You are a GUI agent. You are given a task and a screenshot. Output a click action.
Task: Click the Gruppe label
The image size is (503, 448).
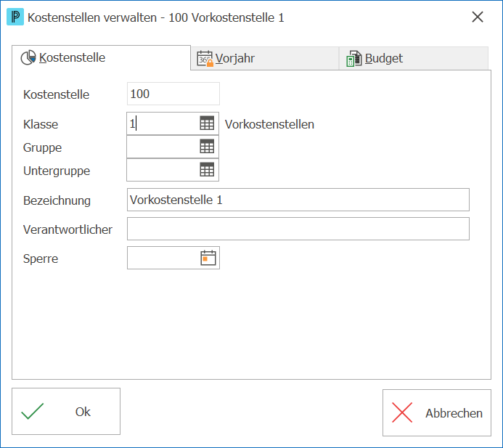pyautogui.click(x=42, y=147)
